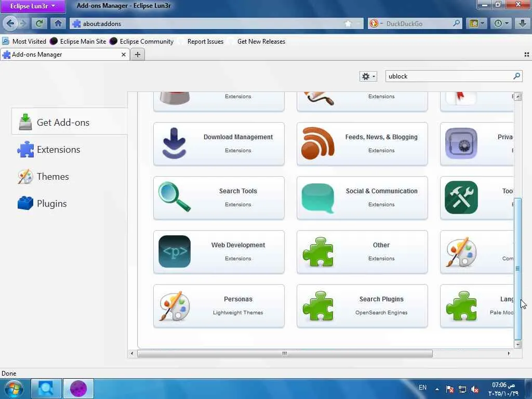Select the Get Add-ons category
The image size is (532, 399).
click(x=69, y=122)
